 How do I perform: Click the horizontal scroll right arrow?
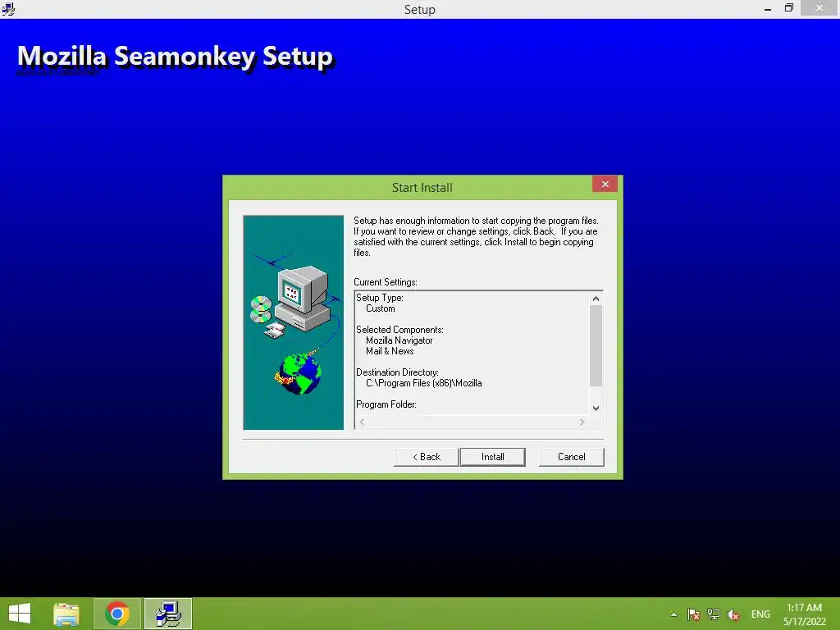(x=582, y=422)
